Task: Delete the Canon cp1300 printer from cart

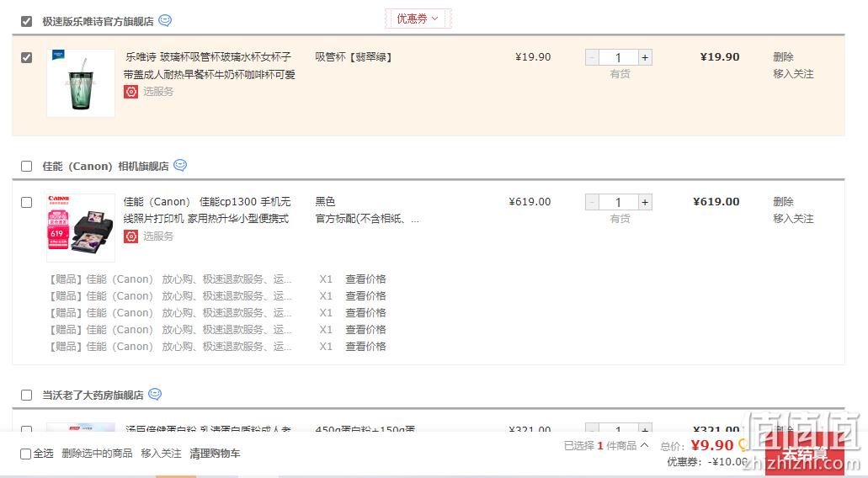Action: [783, 202]
